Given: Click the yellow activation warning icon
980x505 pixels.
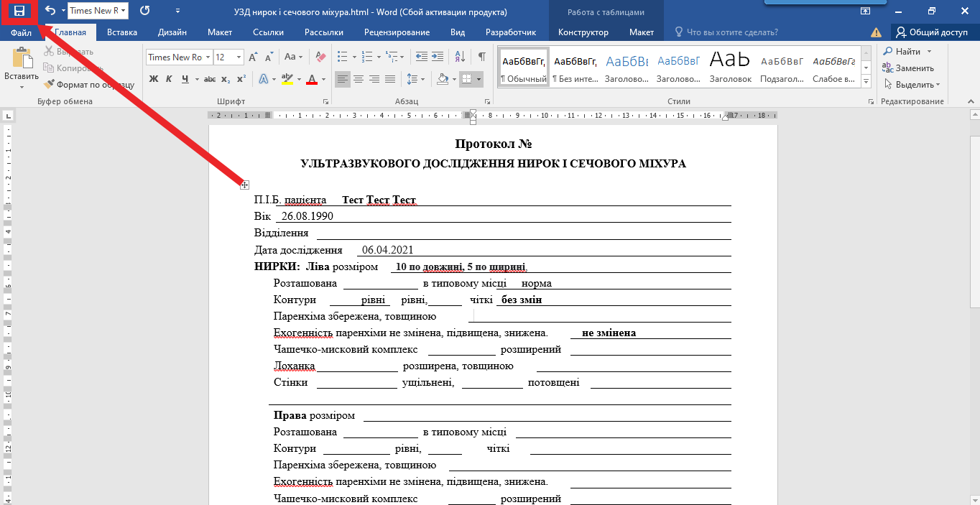Looking at the screenshot, I should 876,32.
